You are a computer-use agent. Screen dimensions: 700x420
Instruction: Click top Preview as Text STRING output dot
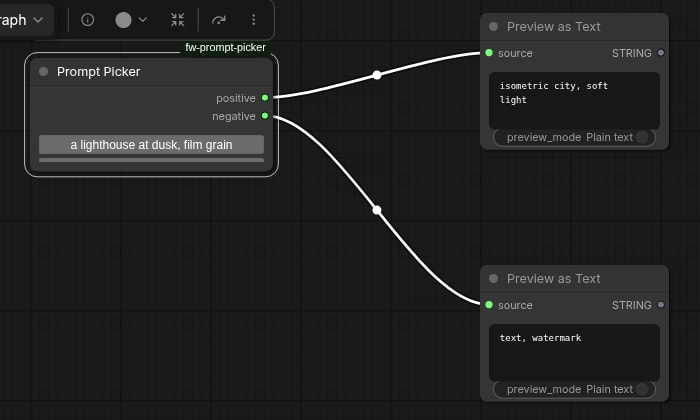(x=661, y=53)
